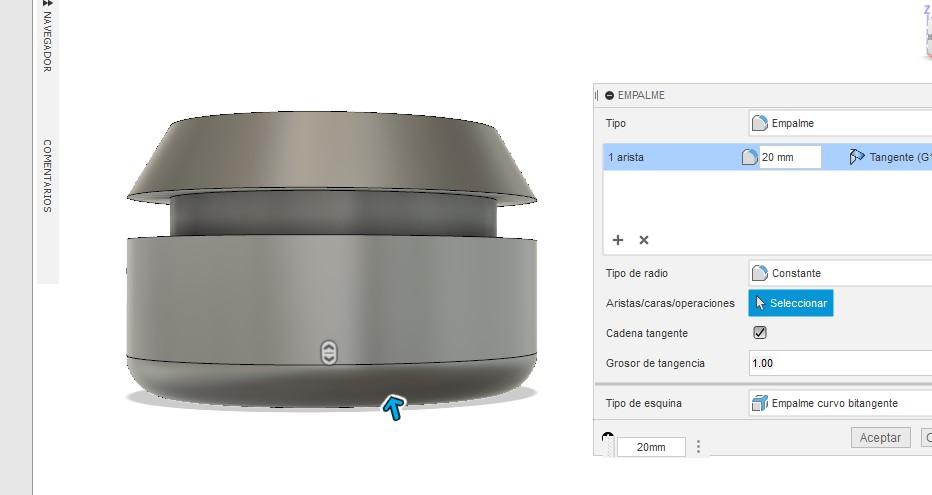Open the Tipo de esquina dropdown
This screenshot has height=495, width=932.
pyautogui.click(x=840, y=403)
